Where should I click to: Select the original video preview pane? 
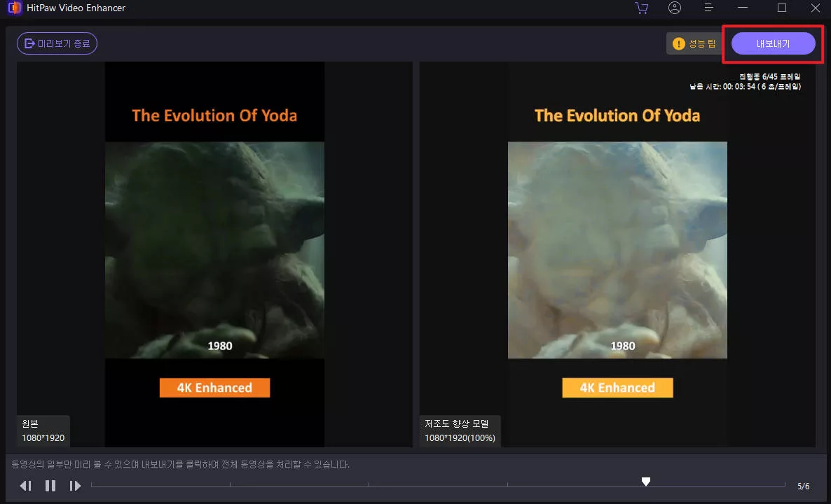coord(214,253)
